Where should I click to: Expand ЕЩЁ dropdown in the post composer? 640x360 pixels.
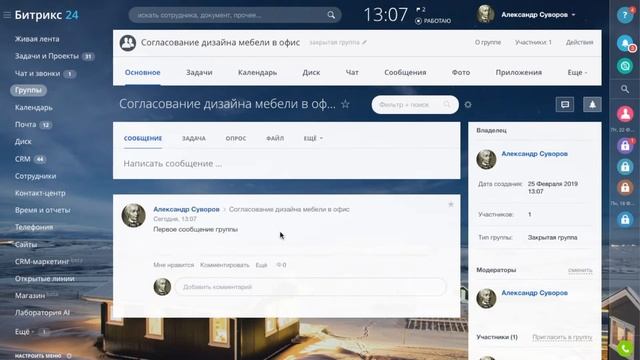[x=313, y=138]
